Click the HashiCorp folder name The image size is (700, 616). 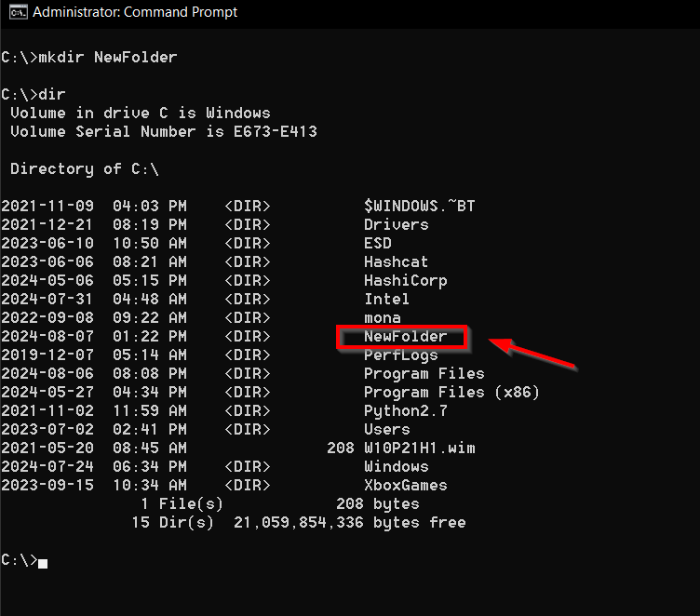pos(405,281)
